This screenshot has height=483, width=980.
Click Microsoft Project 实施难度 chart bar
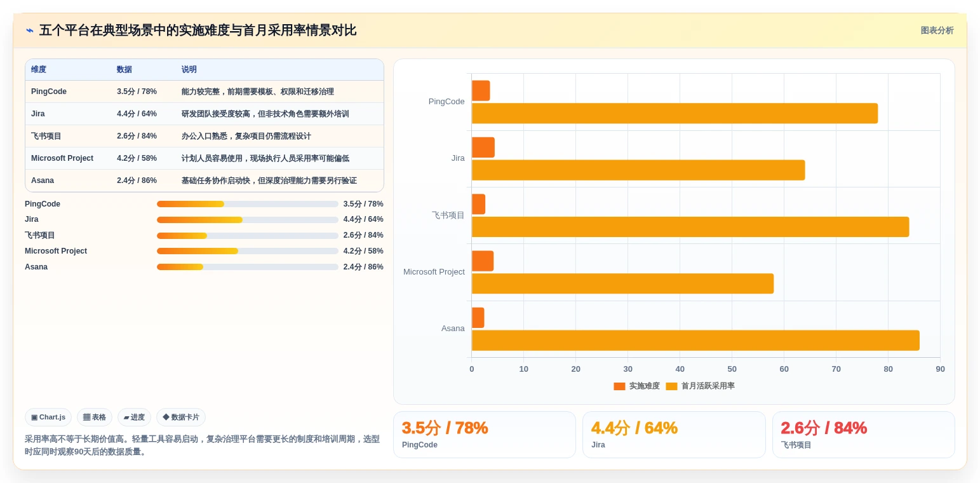[483, 261]
